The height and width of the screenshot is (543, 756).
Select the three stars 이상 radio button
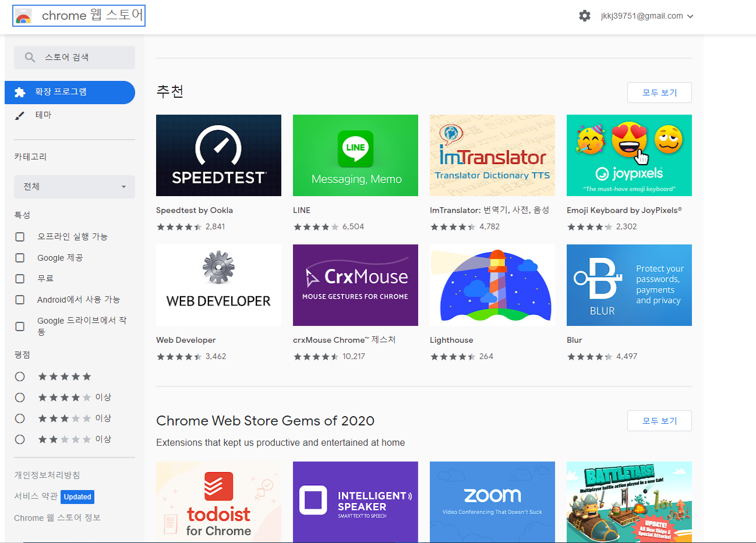click(20, 418)
